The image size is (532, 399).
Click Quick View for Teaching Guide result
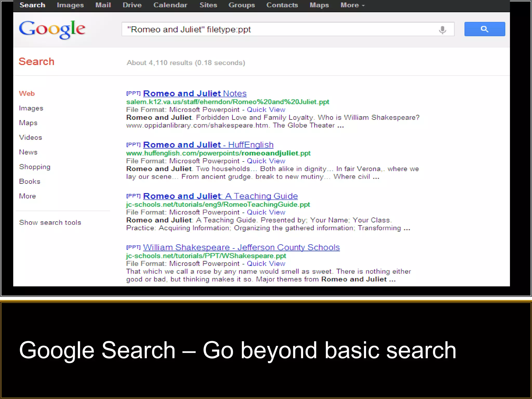click(x=266, y=212)
